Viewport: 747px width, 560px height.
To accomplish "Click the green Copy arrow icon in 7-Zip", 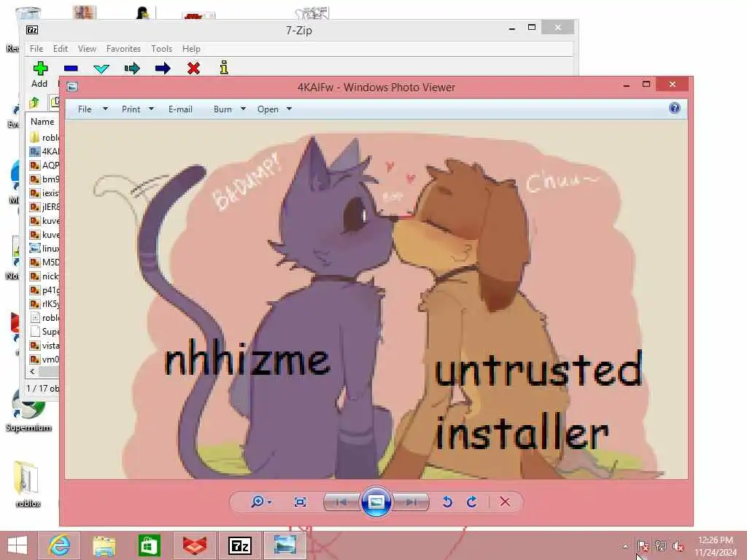I will [132, 69].
